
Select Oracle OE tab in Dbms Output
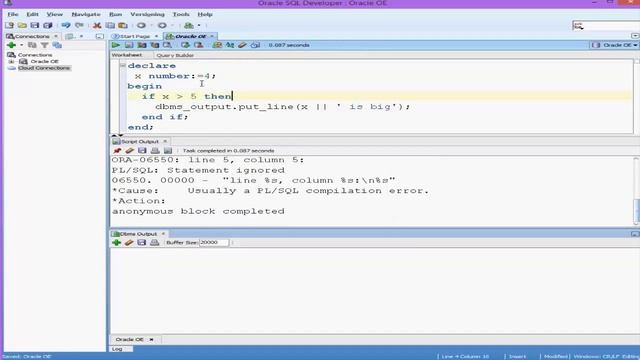(130, 340)
